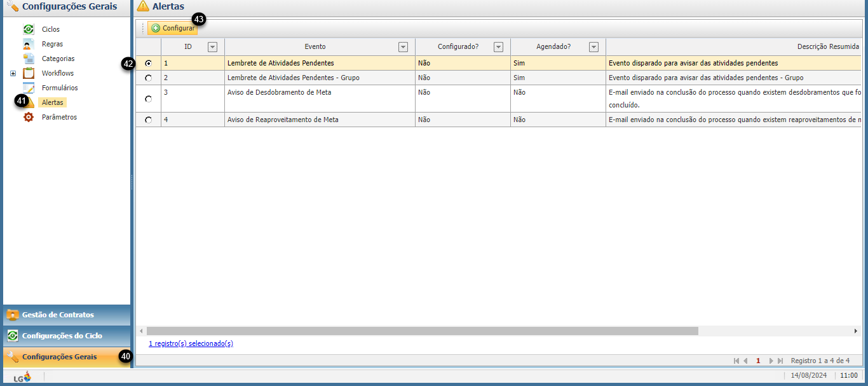Select radio for Aviso de Reaproveitamento de Meta

149,120
